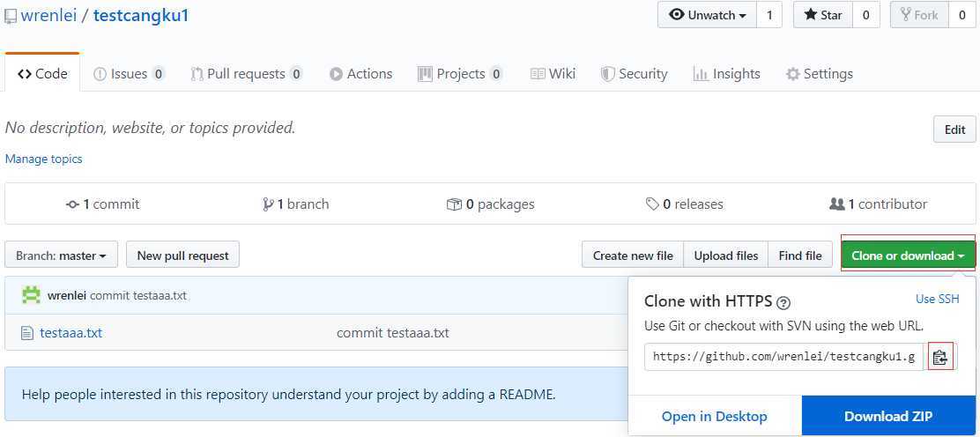Click file icon beside testaaa.txt

pyautogui.click(x=26, y=332)
